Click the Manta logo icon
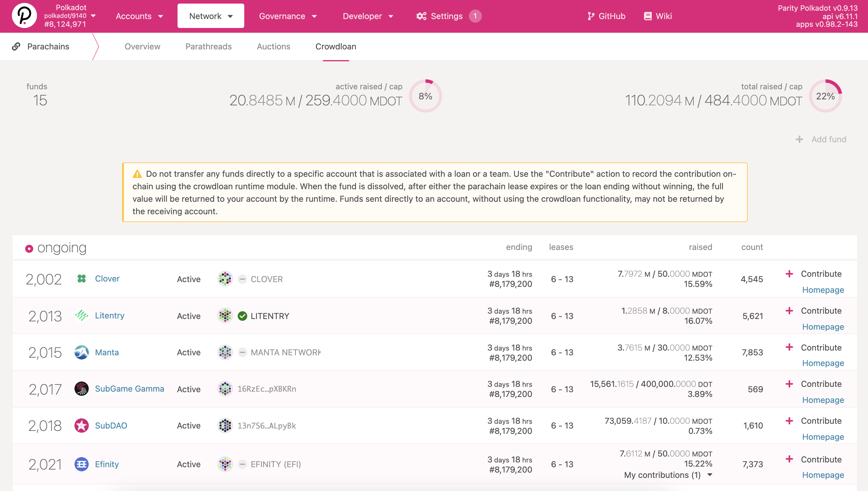Image resolution: width=868 pixels, height=491 pixels. 81,352
